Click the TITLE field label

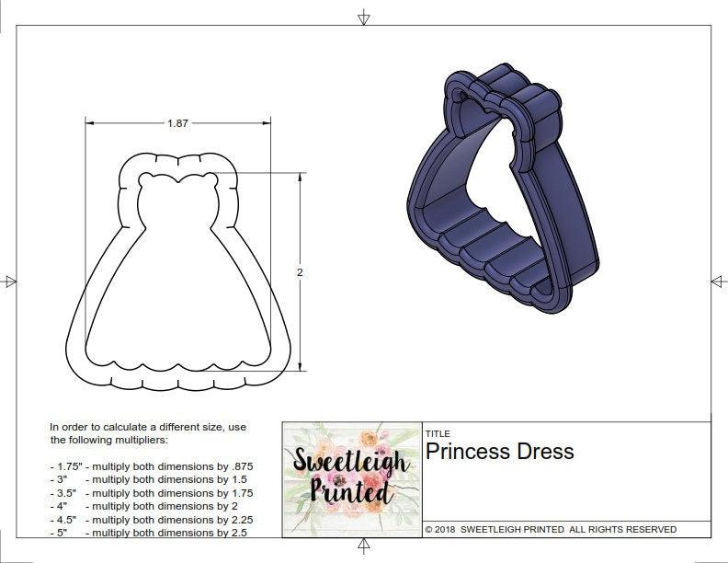coord(438,434)
